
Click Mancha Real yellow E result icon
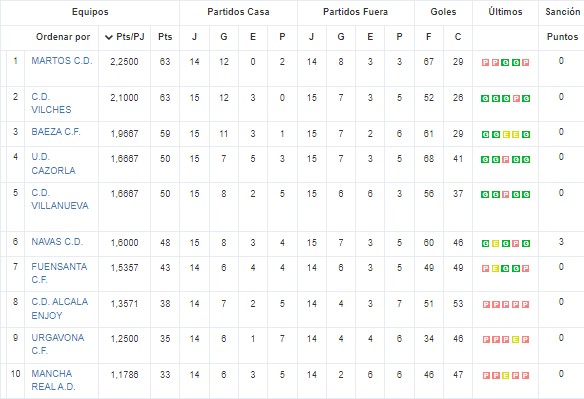[506, 376]
